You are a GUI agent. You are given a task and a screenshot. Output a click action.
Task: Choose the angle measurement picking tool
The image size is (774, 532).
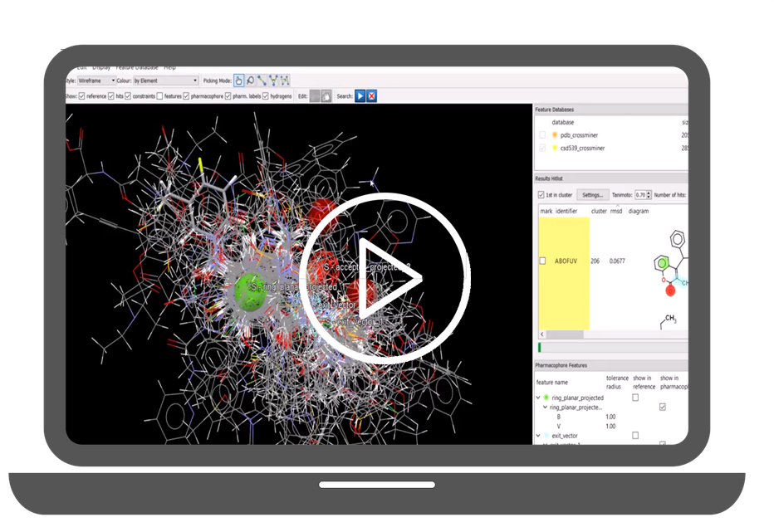273,81
